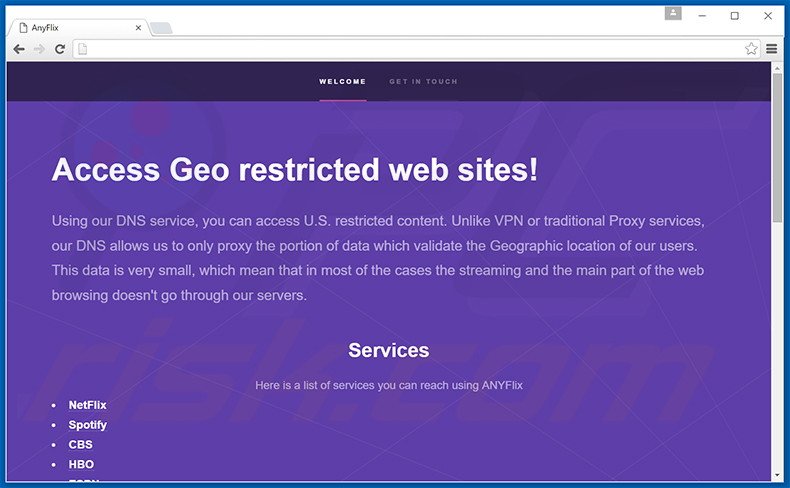The width and height of the screenshot is (790, 488).
Task: Open a new browser tab
Action: [x=161, y=28]
